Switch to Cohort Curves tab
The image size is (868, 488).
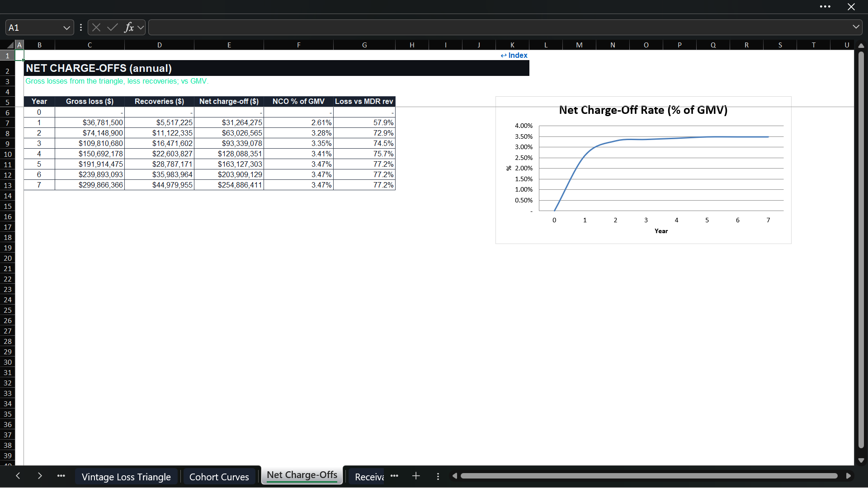tap(219, 477)
